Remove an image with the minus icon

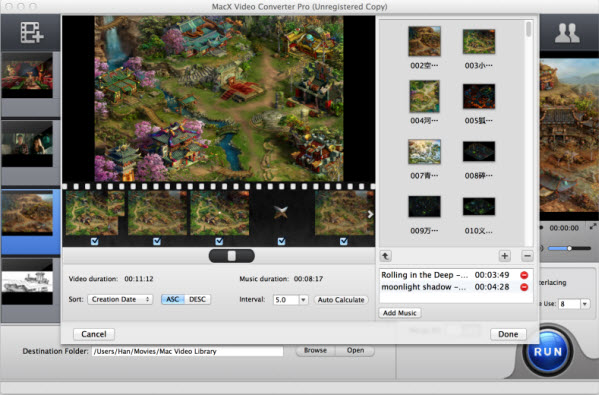coord(527,256)
